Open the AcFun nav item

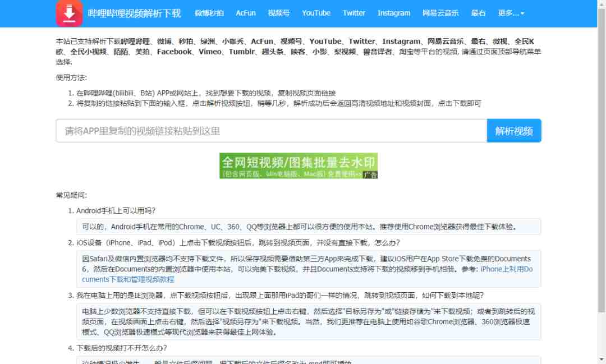pyautogui.click(x=246, y=13)
